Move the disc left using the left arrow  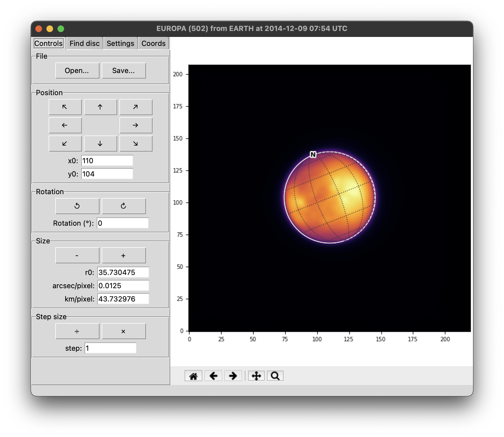coord(65,125)
